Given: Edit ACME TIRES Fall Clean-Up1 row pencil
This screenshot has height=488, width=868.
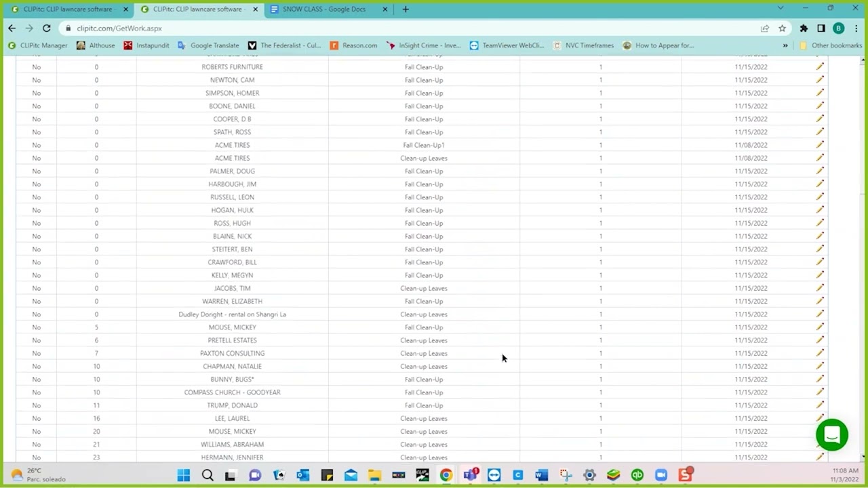Looking at the screenshot, I should [x=820, y=144].
